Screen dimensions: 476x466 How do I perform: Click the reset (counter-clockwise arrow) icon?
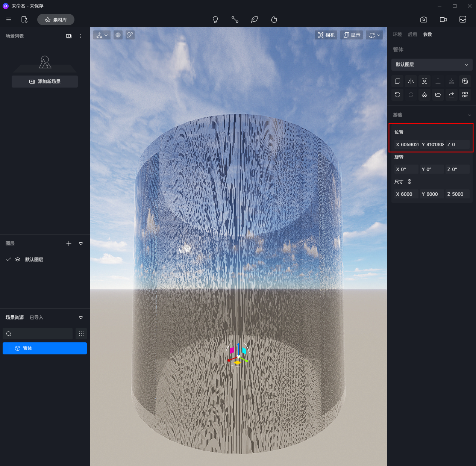point(397,95)
